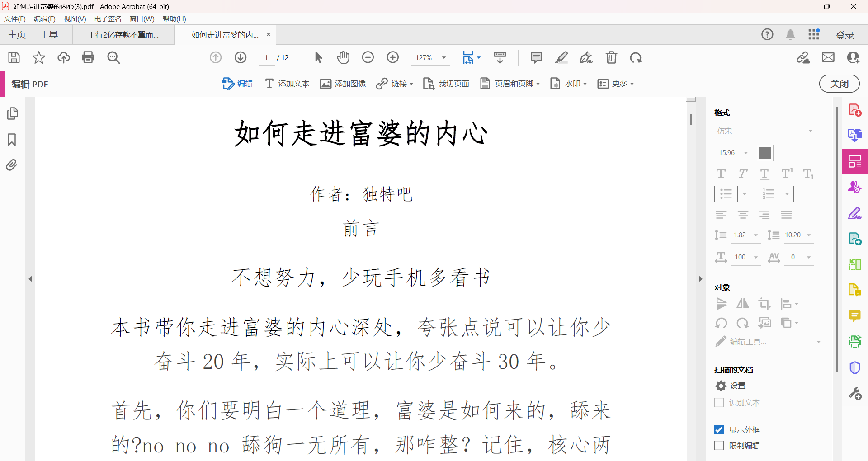Select the highlight text tool
This screenshot has width=868, height=461.
point(561,57)
